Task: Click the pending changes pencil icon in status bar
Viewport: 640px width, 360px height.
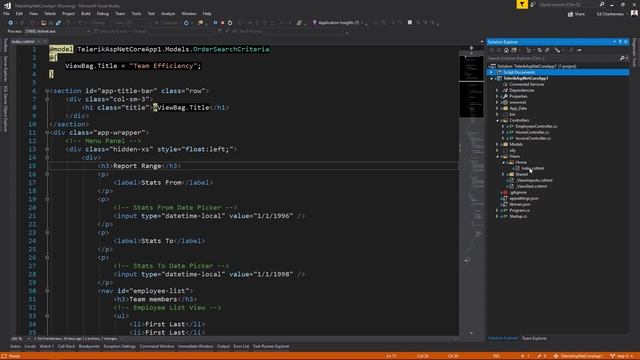Action: tap(539, 356)
